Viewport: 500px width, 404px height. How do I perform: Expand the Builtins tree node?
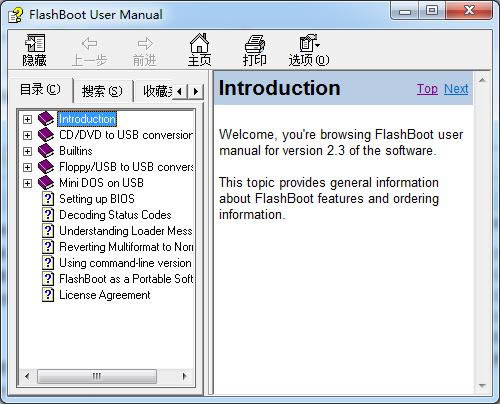click(27, 151)
